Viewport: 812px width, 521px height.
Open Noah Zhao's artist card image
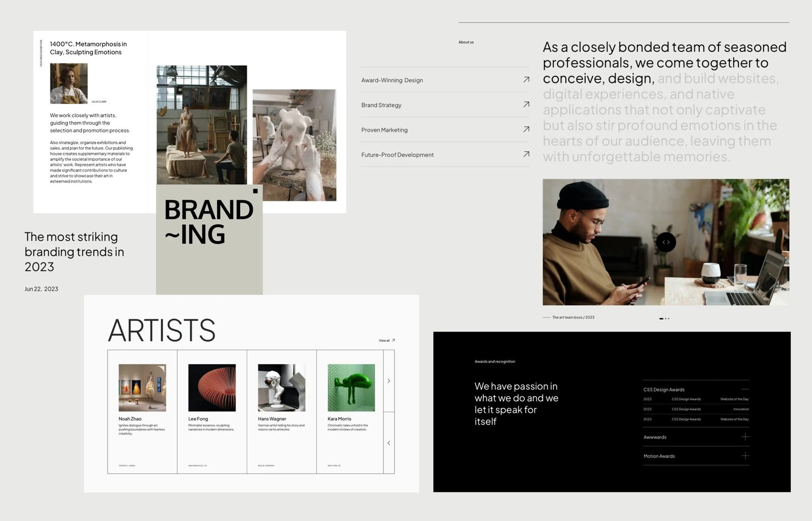point(142,387)
